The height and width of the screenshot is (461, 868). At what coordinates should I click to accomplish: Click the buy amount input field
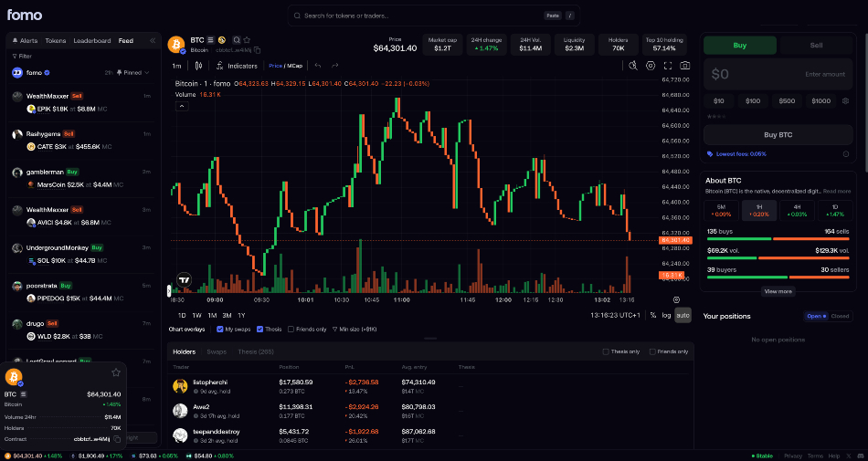[778, 74]
